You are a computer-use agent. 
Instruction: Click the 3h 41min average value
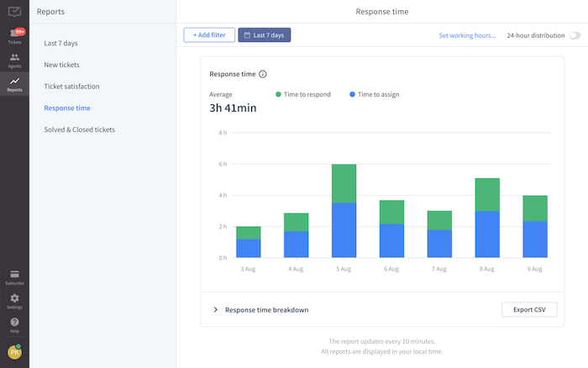pyautogui.click(x=233, y=108)
